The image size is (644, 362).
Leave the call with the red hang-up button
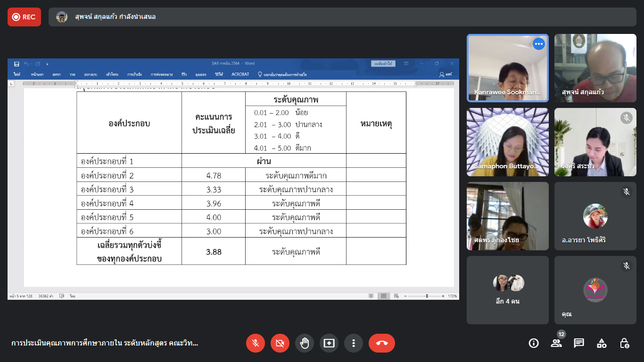[x=382, y=343]
